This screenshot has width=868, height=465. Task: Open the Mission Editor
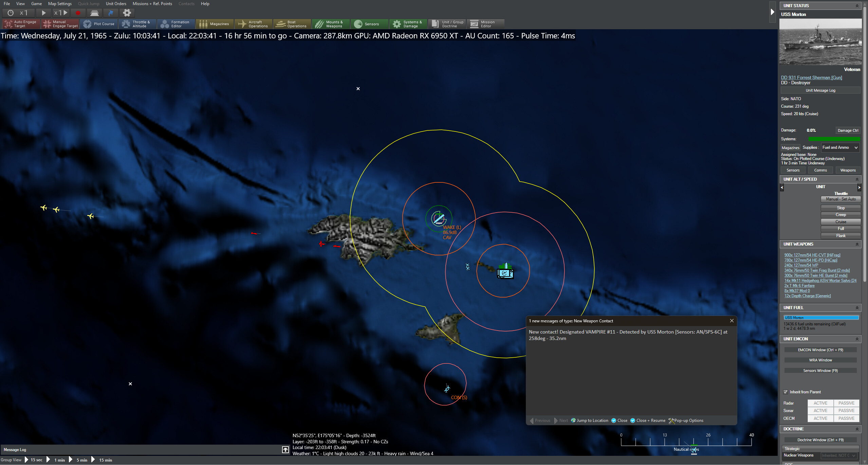(x=485, y=24)
